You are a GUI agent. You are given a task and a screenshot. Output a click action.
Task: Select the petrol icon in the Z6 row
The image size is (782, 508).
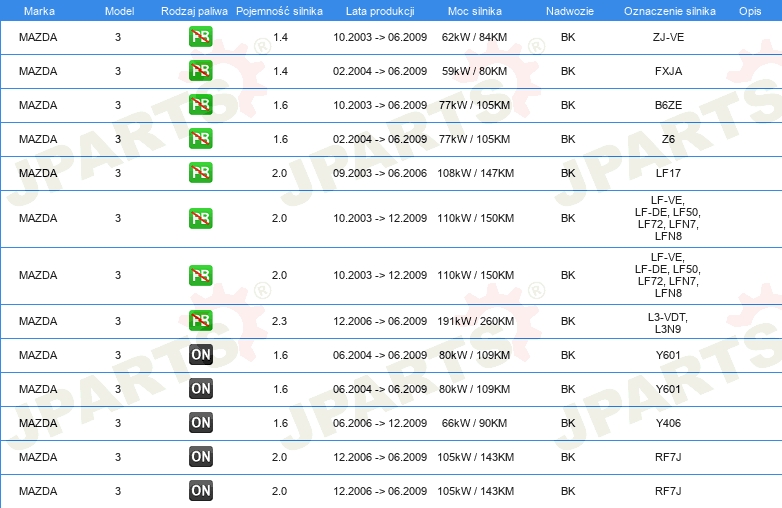click(x=200, y=139)
